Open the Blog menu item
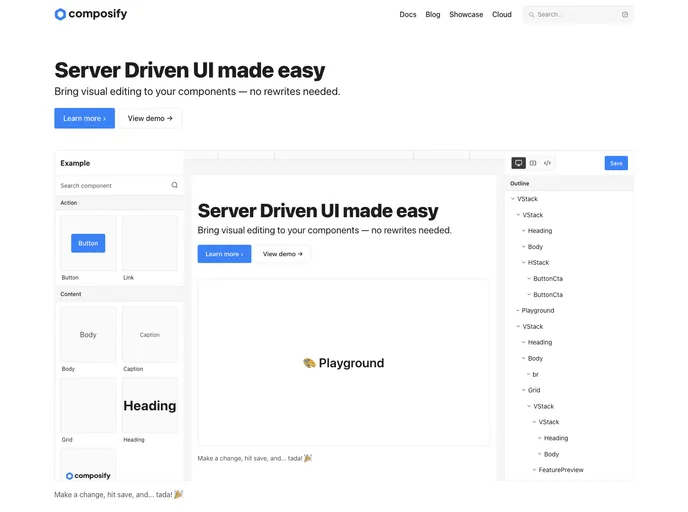The width and height of the screenshot is (688, 512). 433,14
